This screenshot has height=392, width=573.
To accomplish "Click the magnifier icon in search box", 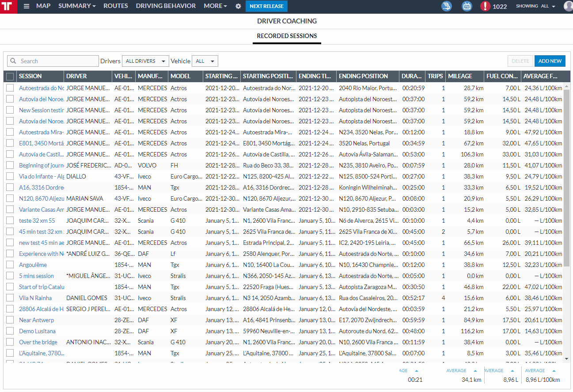I will tap(13, 61).
